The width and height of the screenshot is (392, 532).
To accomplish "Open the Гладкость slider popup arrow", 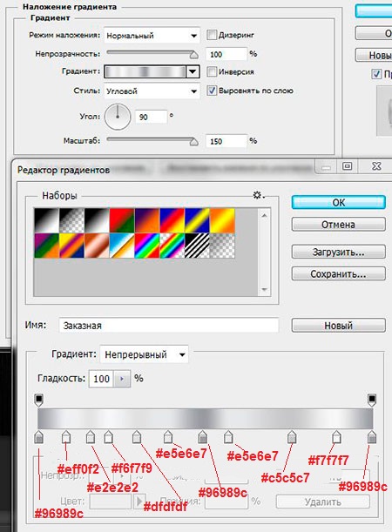I will click(x=122, y=378).
